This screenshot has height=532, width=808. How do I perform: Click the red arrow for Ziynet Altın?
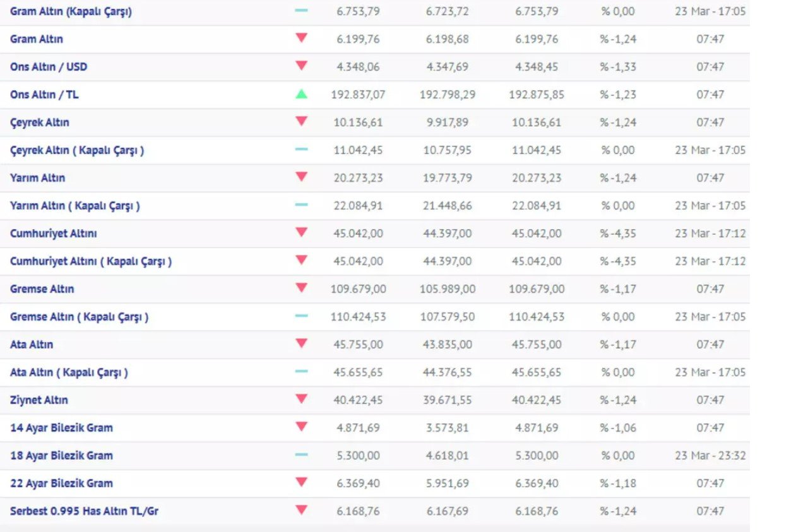point(301,399)
